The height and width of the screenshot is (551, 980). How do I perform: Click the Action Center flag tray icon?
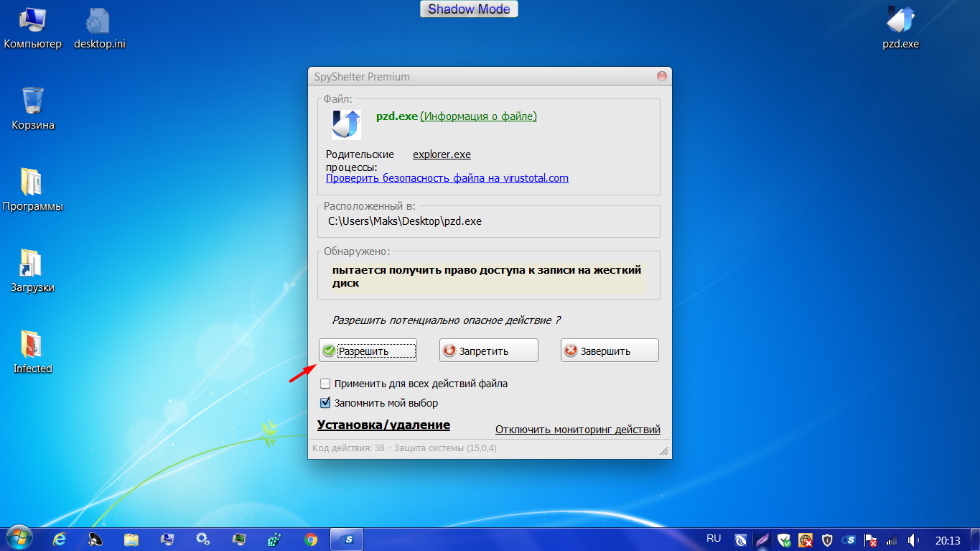coord(870,540)
